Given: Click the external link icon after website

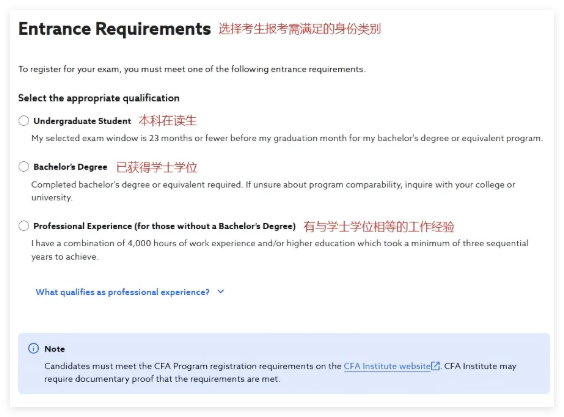Looking at the screenshot, I should pyautogui.click(x=436, y=366).
